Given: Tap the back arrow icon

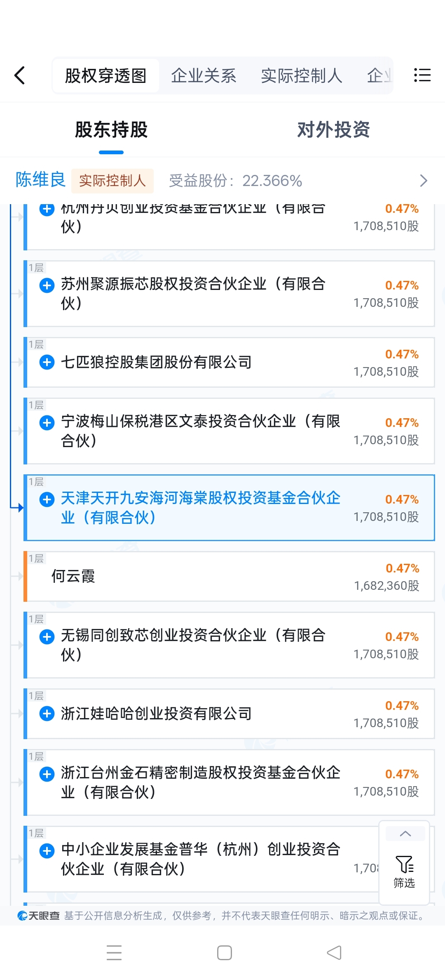Looking at the screenshot, I should 20,75.
